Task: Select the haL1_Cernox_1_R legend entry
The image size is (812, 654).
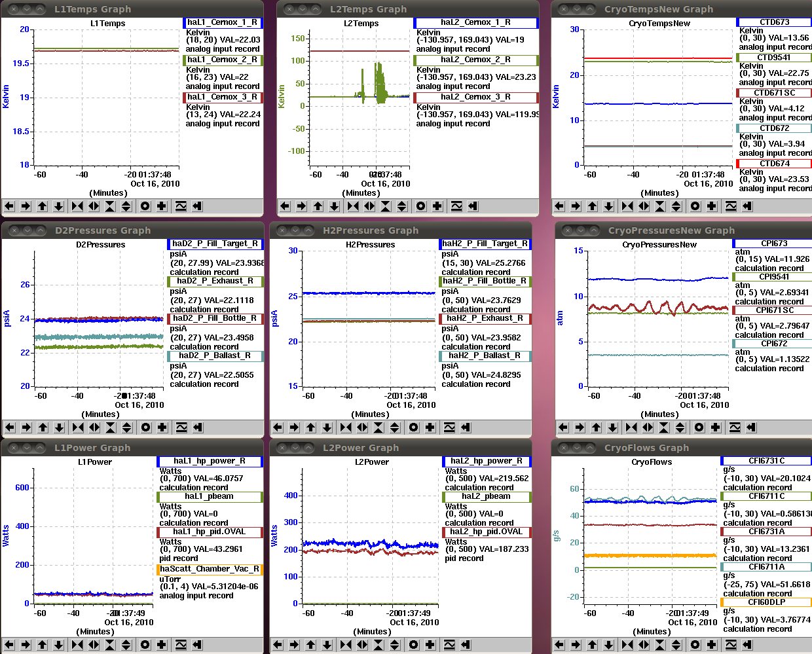Action: pyautogui.click(x=223, y=22)
